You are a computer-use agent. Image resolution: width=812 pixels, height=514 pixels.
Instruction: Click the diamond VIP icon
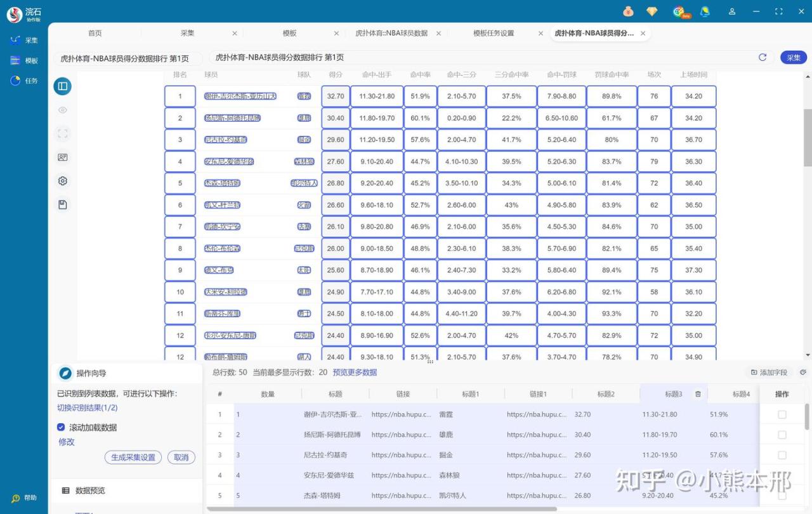652,11
